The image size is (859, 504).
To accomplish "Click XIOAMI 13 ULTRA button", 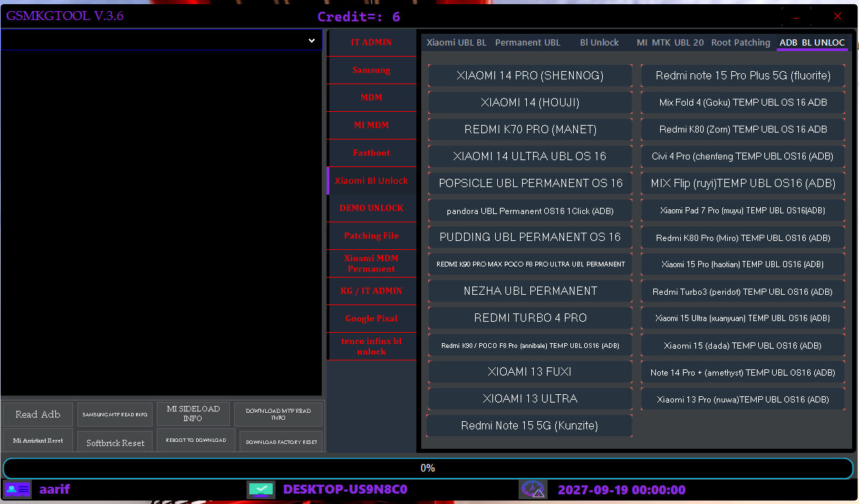I will click(x=530, y=399).
